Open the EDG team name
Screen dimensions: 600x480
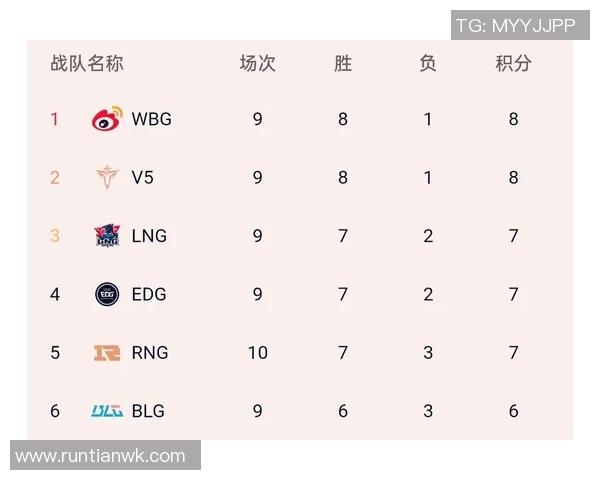(x=149, y=294)
